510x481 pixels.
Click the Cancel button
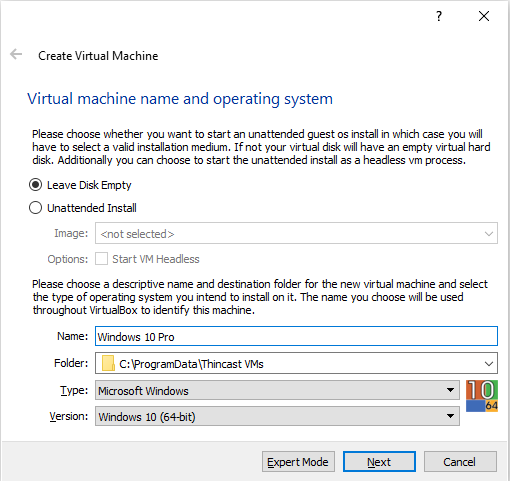[460, 462]
